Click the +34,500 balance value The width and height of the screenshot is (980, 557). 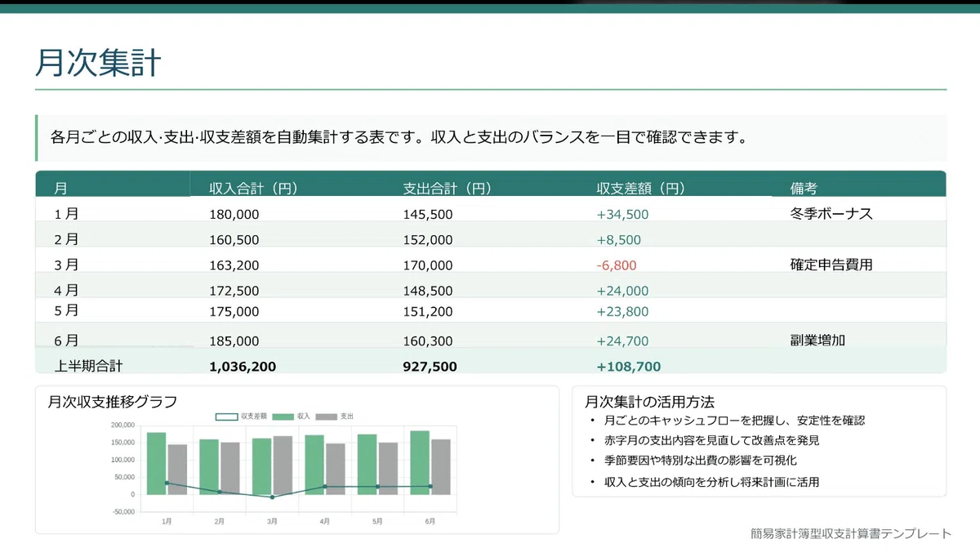tap(622, 215)
